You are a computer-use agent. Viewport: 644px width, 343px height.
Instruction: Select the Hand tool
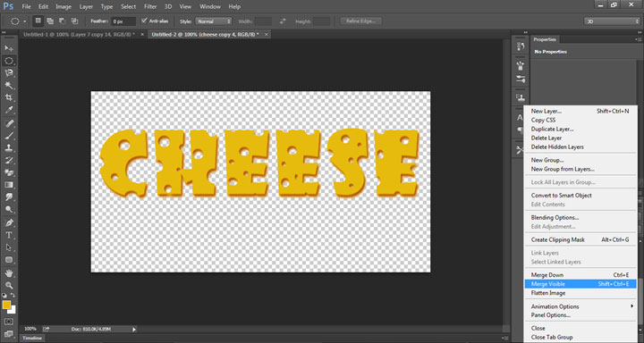pos(9,272)
